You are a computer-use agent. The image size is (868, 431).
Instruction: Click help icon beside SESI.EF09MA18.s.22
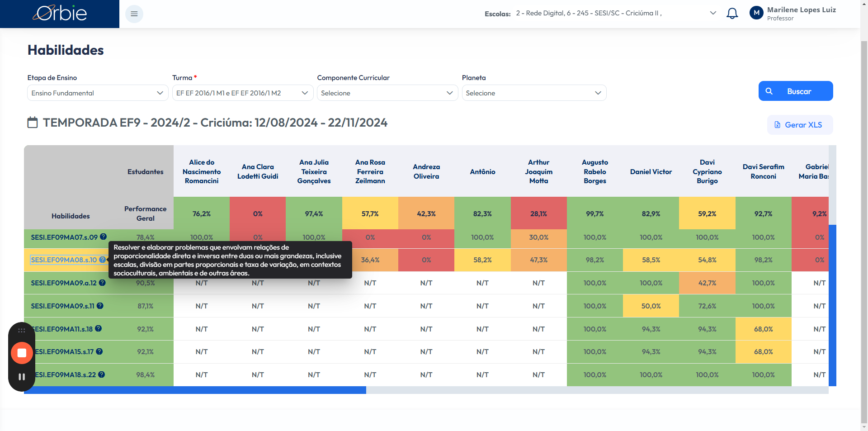click(x=102, y=374)
